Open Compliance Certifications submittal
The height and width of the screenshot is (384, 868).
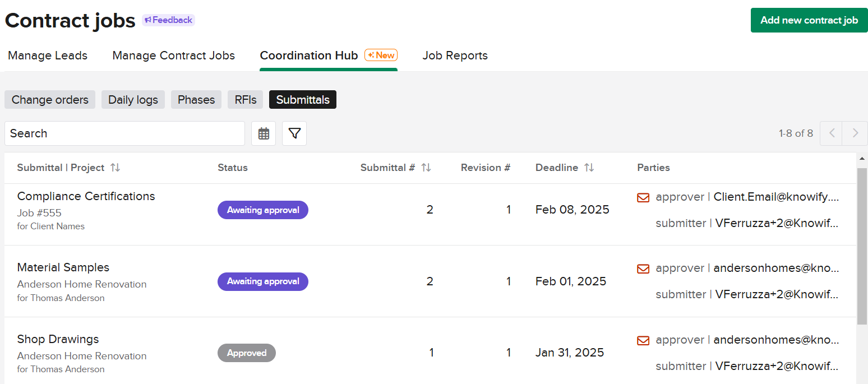[86, 196]
